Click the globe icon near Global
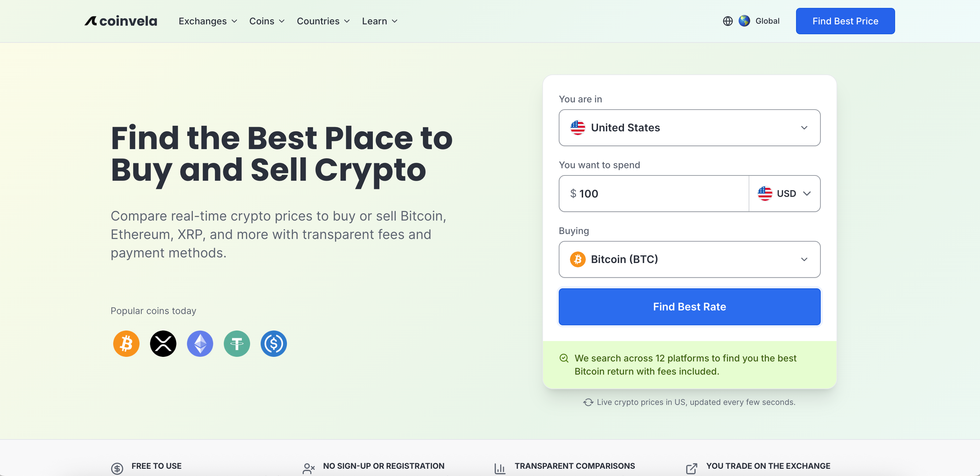Image resolution: width=980 pixels, height=476 pixels. point(728,21)
